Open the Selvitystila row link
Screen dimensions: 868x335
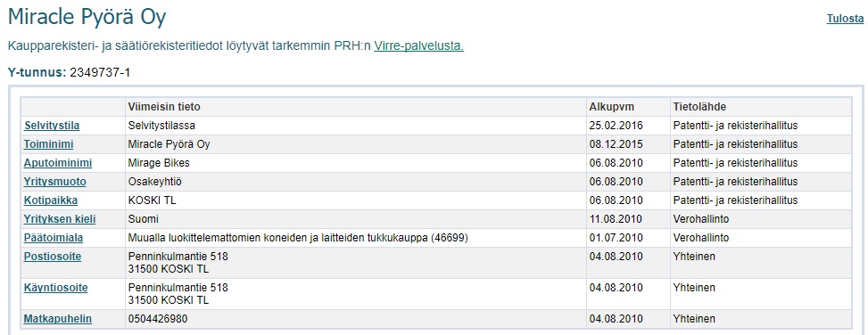52,126
